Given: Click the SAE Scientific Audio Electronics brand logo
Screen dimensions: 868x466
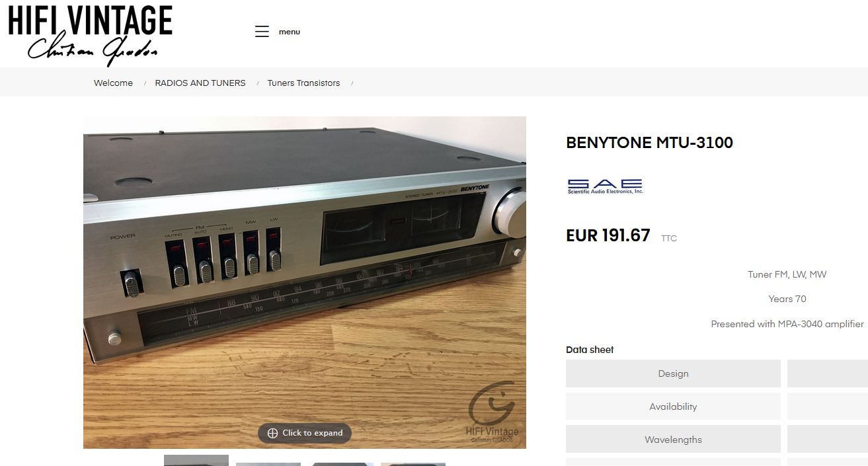Looking at the screenshot, I should coord(605,186).
